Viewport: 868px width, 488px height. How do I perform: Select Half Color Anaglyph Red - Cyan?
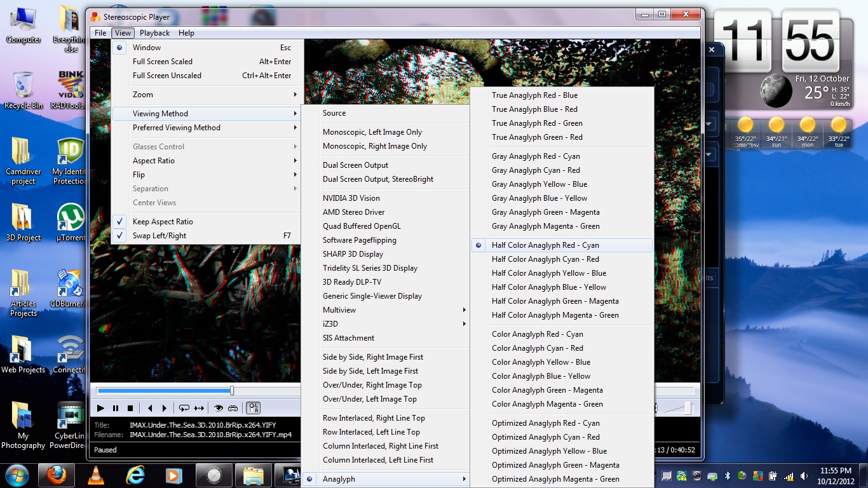click(x=562, y=245)
